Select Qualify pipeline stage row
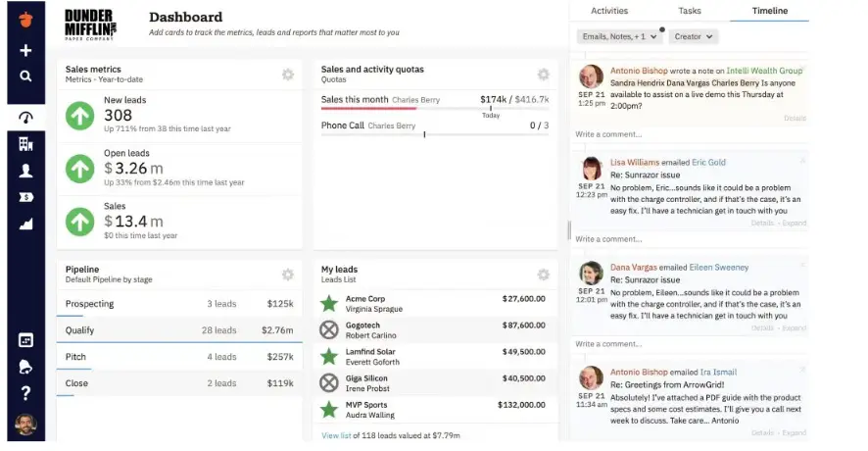The height and width of the screenshot is (451, 868). tap(179, 330)
